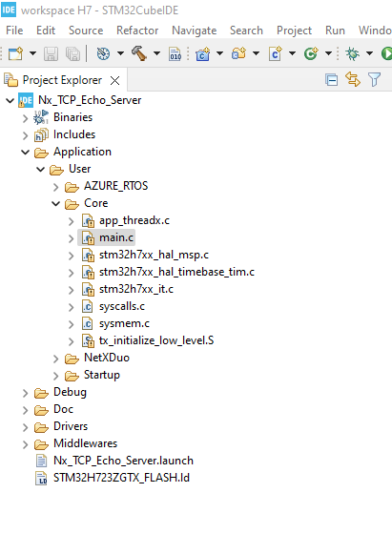Click the build configuration gear icon
392x534 pixels.
[x=103, y=53]
